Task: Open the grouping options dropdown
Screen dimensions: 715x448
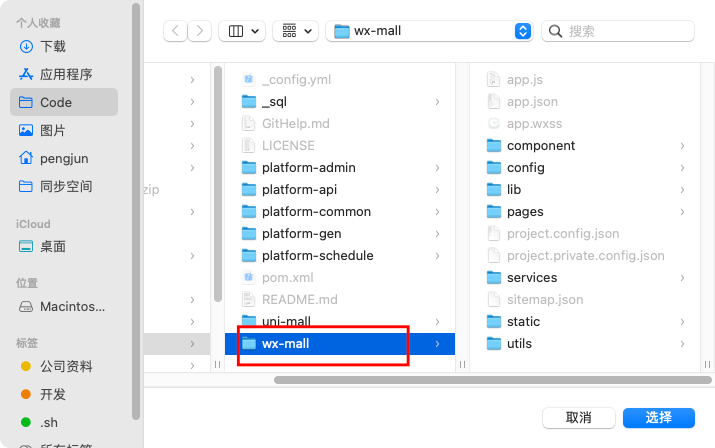Action: [295, 31]
